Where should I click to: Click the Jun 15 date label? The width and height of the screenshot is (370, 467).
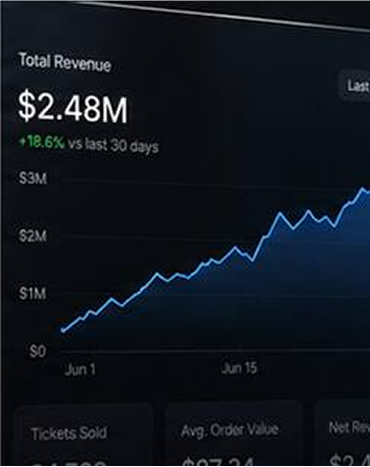[x=239, y=368]
